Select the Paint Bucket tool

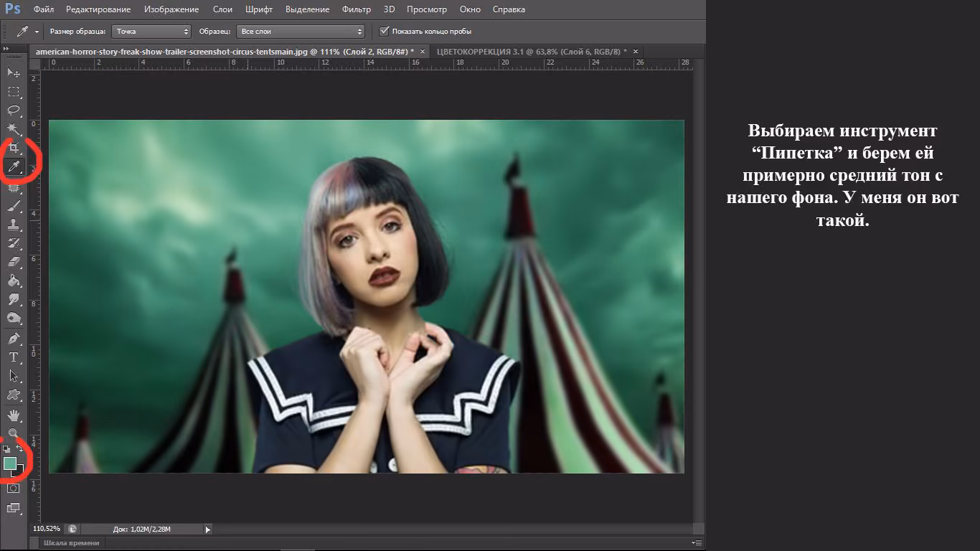[14, 281]
